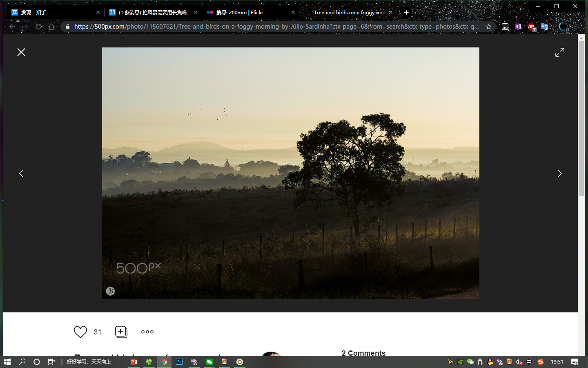Viewport: 588px width, 368px height.
Task: Open WeChat from the taskbar
Action: (209, 362)
